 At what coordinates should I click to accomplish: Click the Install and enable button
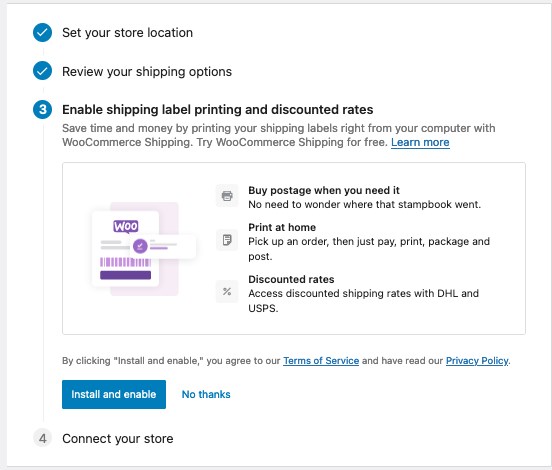pyautogui.click(x=114, y=394)
